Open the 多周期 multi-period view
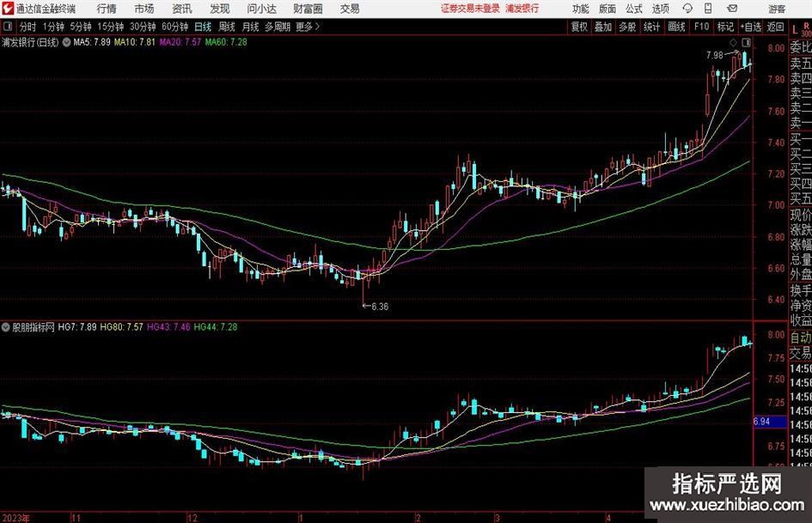This screenshot has width=812, height=523. pyautogui.click(x=278, y=27)
